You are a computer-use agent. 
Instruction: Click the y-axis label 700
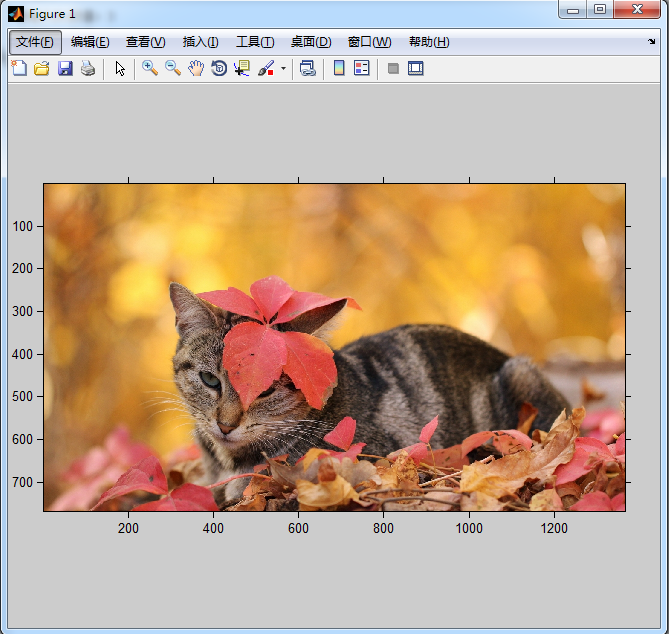tap(23, 483)
